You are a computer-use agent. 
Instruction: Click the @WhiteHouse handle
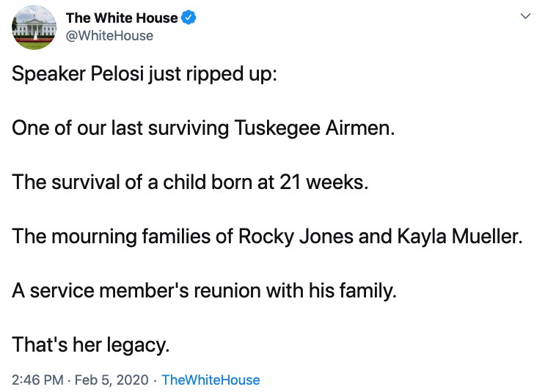[x=109, y=35]
